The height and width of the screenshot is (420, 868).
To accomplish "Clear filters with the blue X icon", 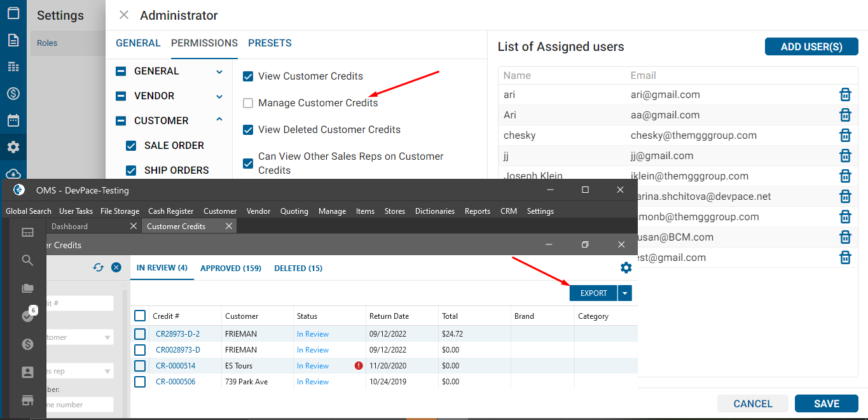I will 116,267.
